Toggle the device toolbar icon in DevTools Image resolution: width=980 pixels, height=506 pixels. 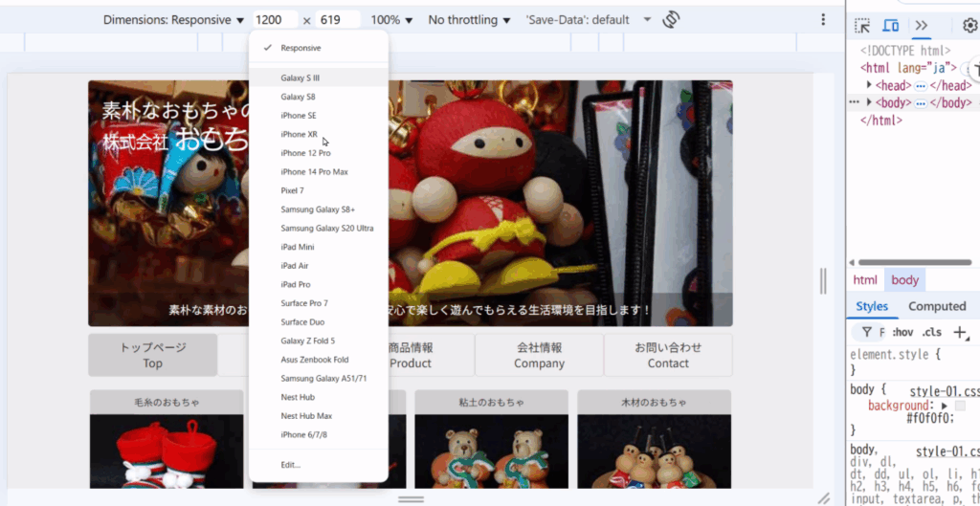[x=891, y=26]
